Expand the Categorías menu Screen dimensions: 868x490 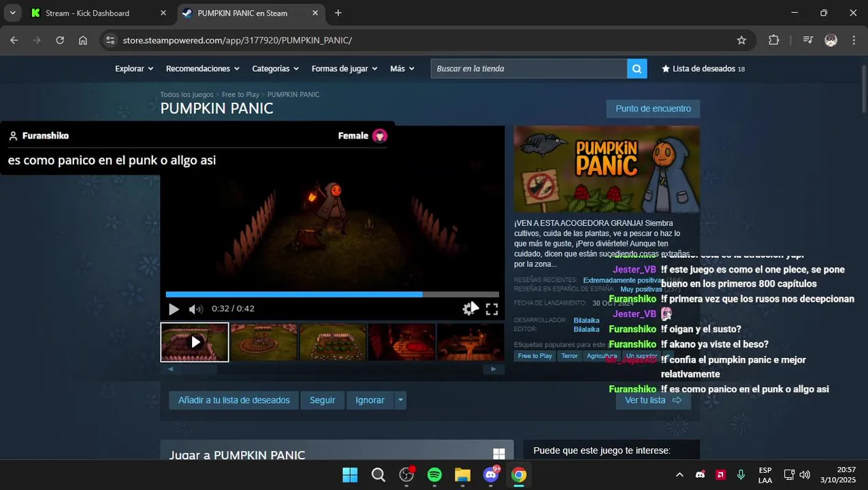tap(276, 69)
